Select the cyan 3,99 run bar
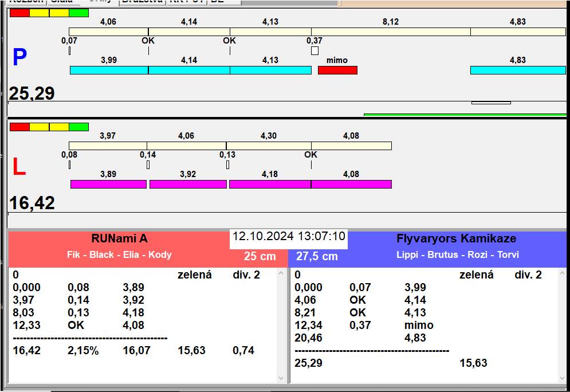The width and height of the screenshot is (570, 392). [109, 70]
